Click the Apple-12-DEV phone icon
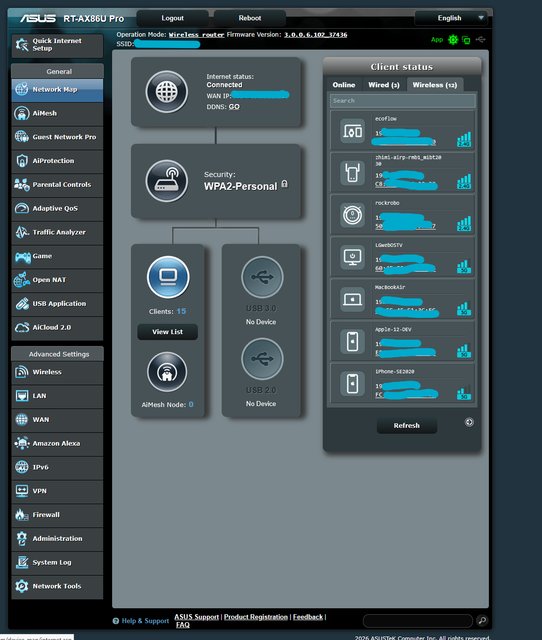The height and width of the screenshot is (640, 542). point(353,341)
